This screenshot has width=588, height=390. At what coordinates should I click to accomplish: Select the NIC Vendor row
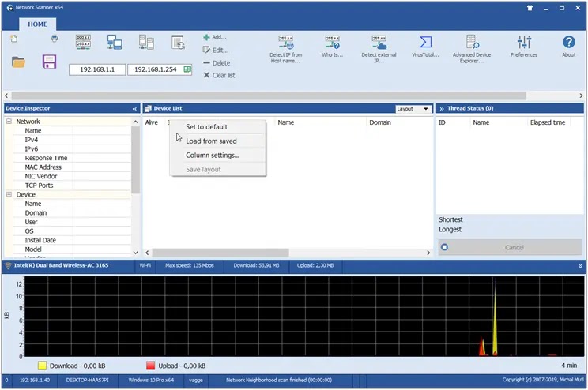click(x=72, y=177)
